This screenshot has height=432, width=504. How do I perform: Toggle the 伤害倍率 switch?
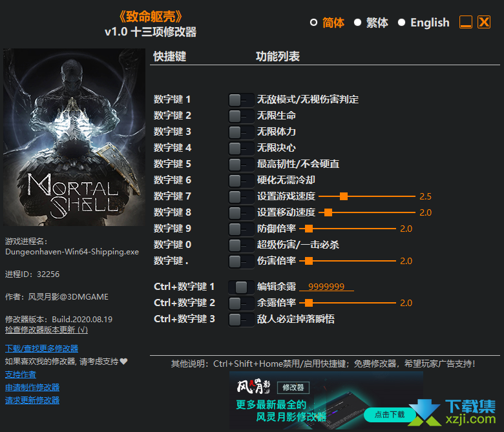click(241, 262)
